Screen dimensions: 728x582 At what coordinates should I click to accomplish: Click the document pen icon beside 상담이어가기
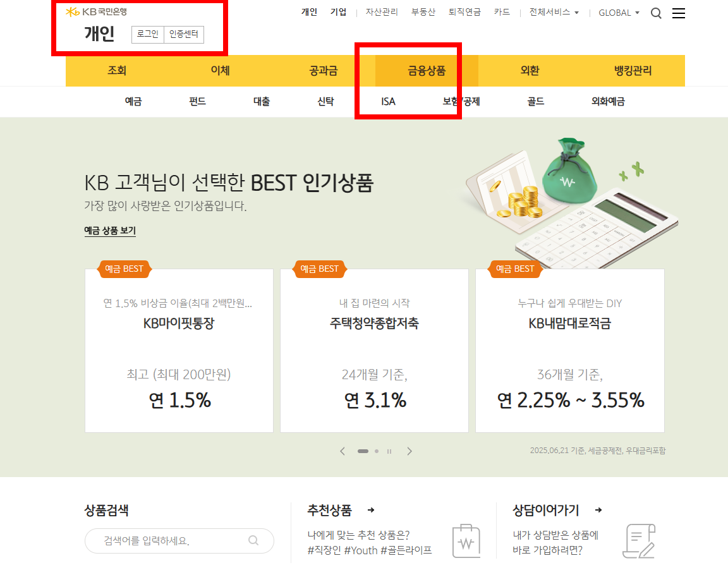coord(639,541)
